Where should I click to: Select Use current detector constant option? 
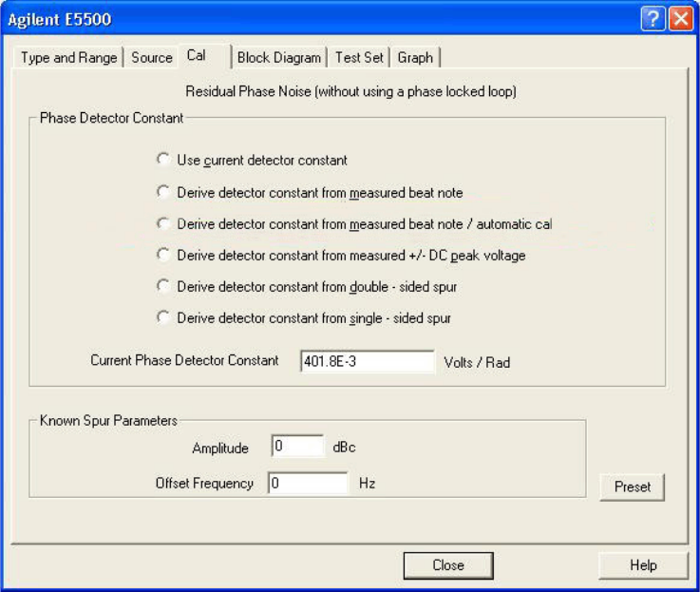[163, 160]
